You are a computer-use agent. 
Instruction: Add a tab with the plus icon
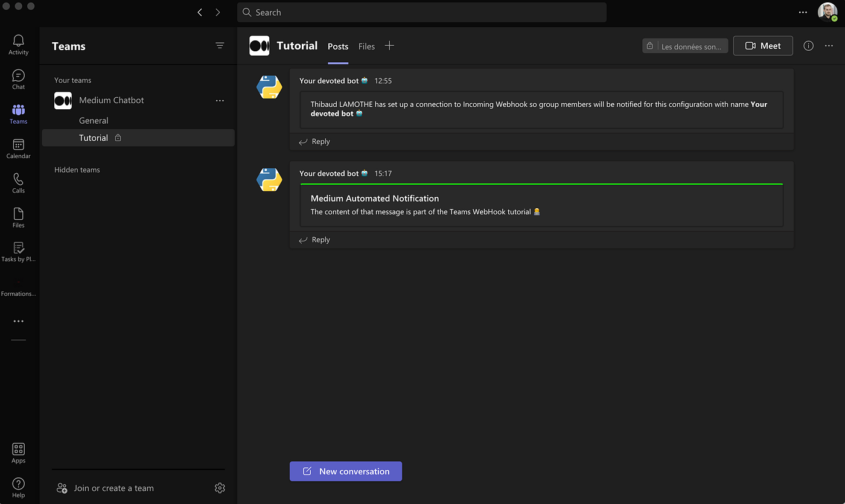[389, 46]
